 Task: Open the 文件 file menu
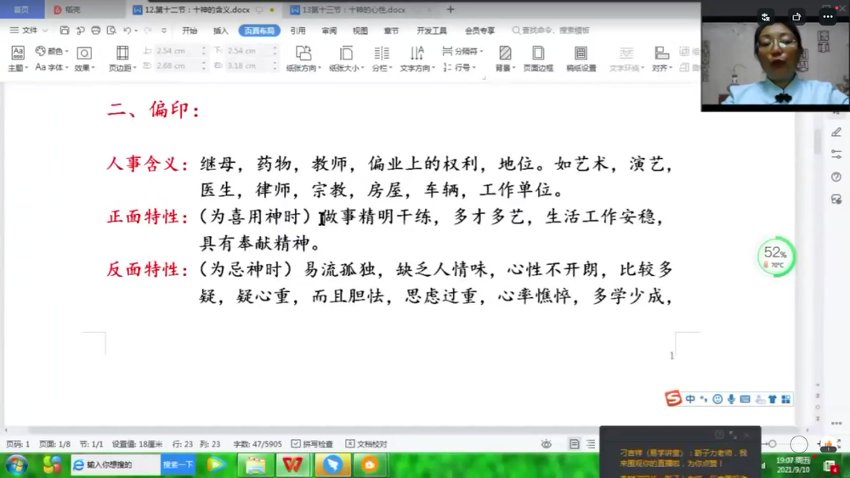29,30
